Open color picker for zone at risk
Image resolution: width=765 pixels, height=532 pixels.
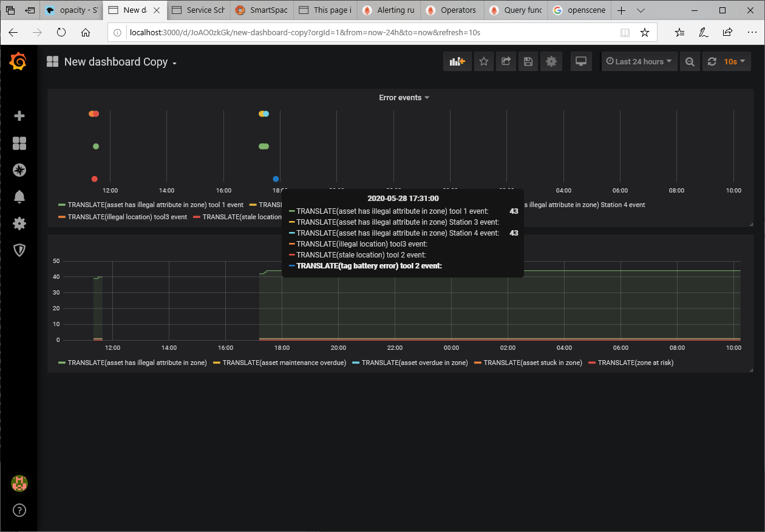(x=591, y=363)
